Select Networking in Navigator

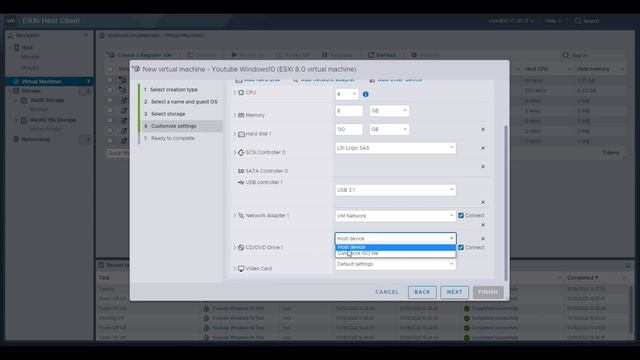pos(36,139)
